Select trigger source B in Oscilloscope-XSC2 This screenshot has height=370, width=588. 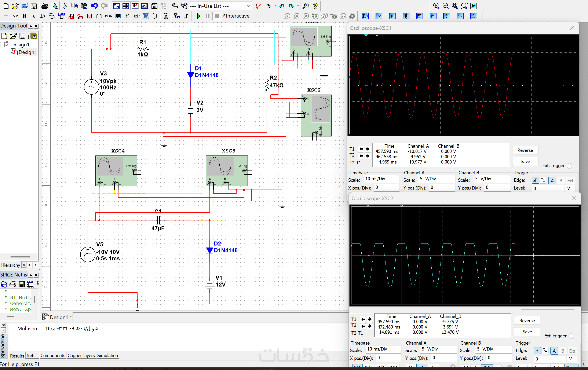pyautogui.click(x=563, y=351)
